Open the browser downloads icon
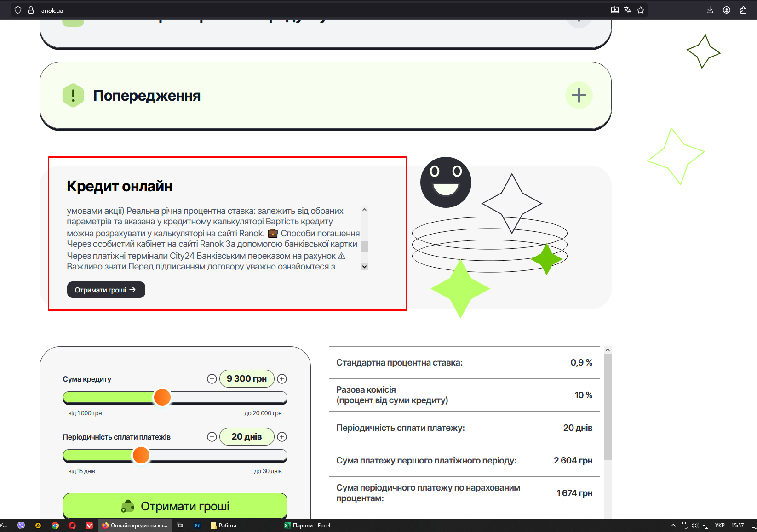 pyautogui.click(x=710, y=10)
